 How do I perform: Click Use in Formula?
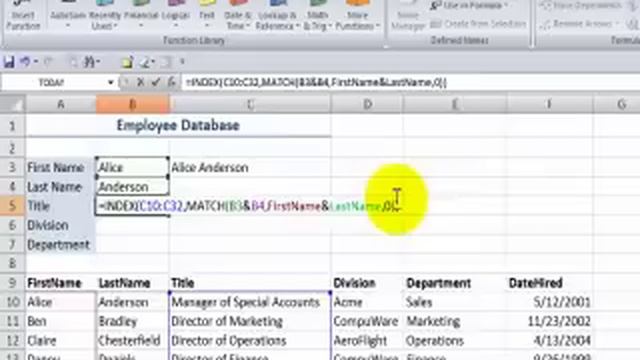tap(469, 6)
